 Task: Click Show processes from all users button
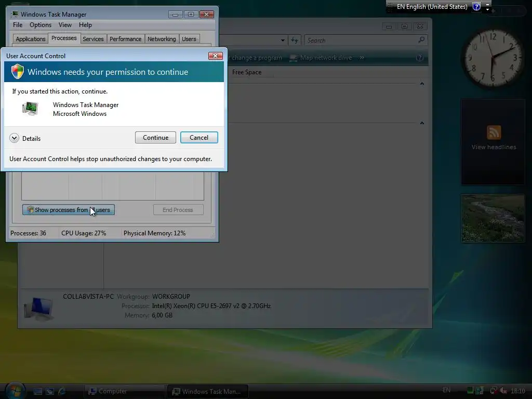(69, 210)
